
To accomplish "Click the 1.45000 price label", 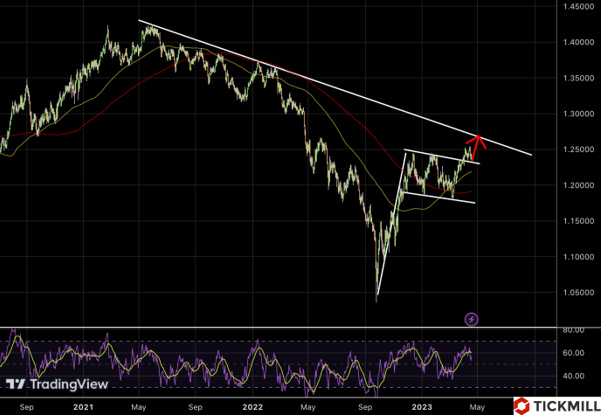I will click(578, 7).
